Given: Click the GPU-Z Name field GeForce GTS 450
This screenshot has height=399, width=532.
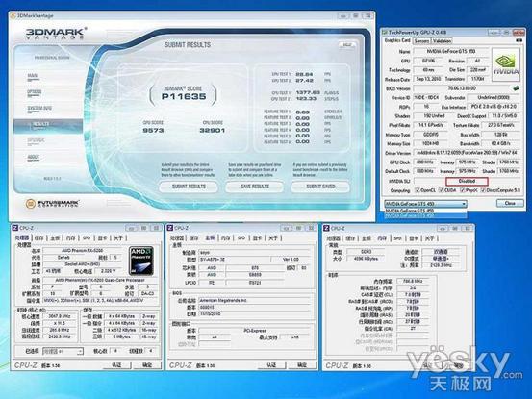Looking at the screenshot, I should point(451,52).
